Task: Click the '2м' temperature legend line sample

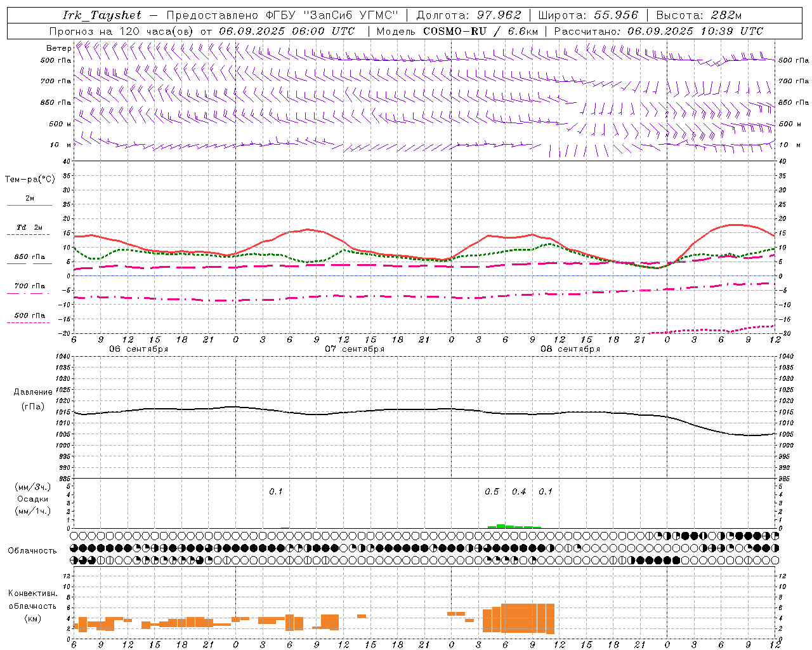Action: pyautogui.click(x=29, y=205)
